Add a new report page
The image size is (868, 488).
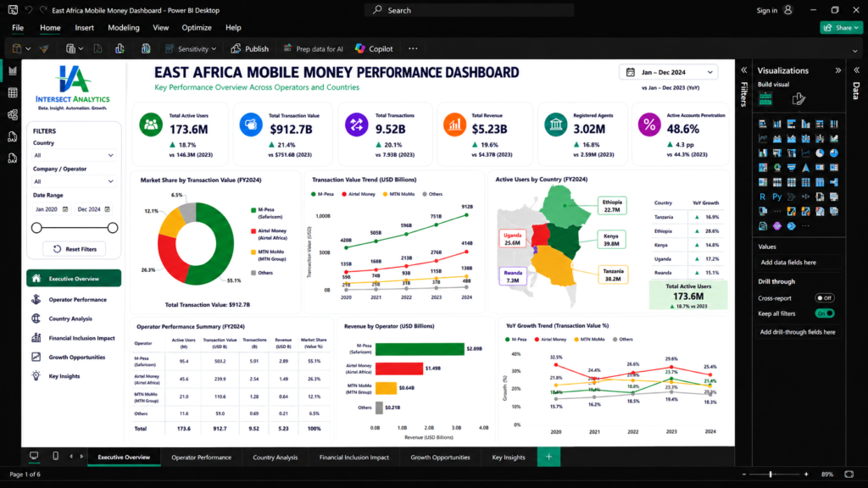point(548,457)
